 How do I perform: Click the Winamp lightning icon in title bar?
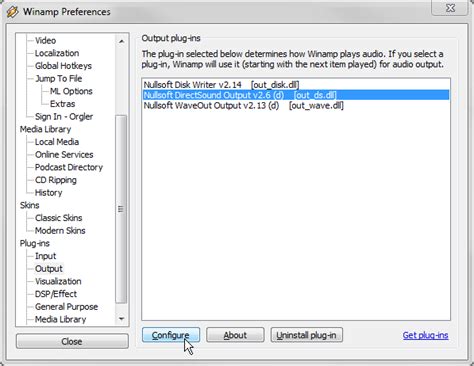coord(13,12)
